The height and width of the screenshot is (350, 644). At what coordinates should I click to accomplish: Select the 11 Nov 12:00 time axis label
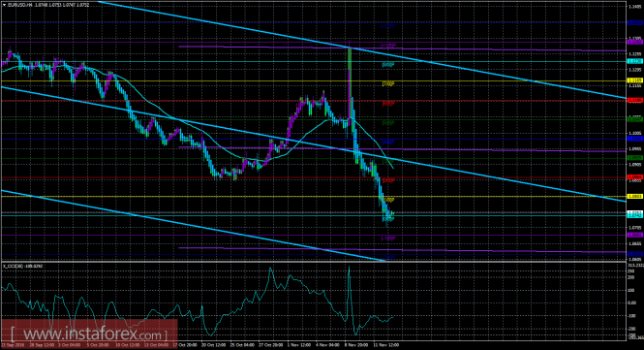pyautogui.click(x=385, y=345)
